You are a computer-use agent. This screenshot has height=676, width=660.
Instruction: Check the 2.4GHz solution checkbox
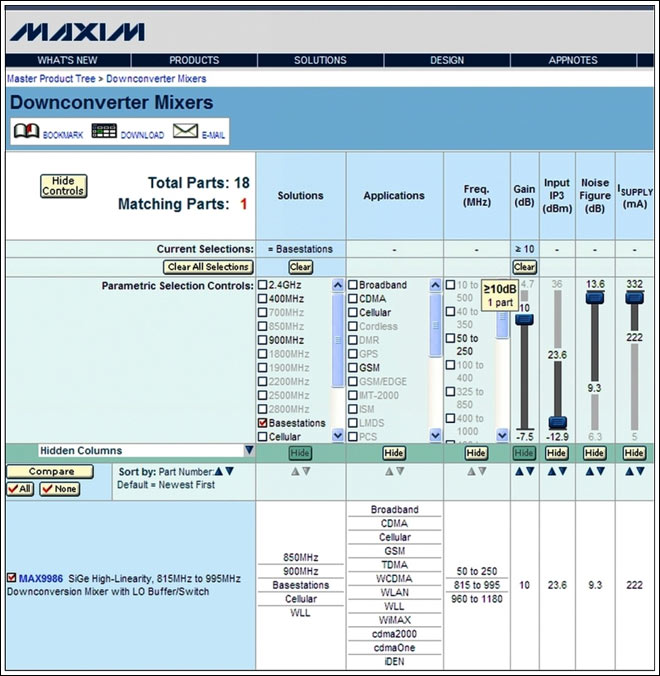click(262, 285)
